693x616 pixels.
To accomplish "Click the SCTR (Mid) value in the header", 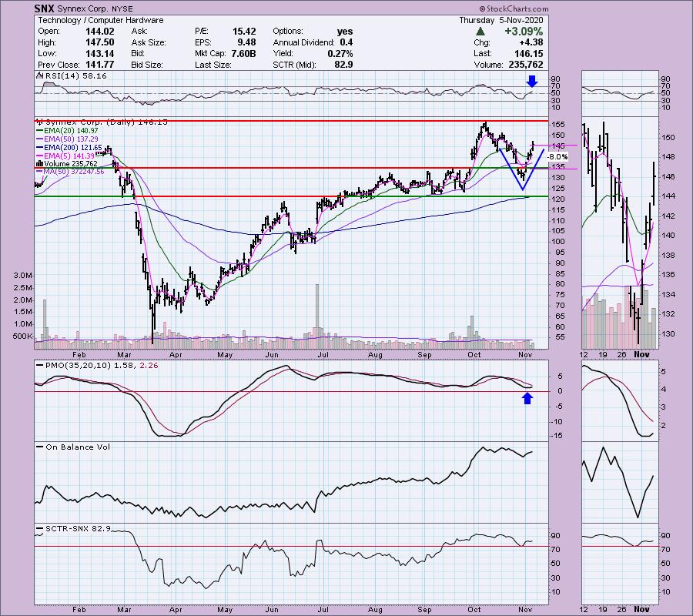I will 343,65.
